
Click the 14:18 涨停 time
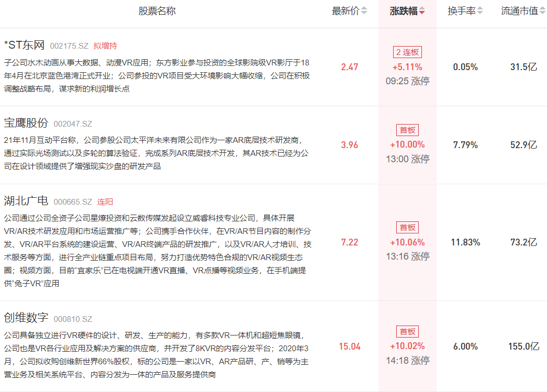pos(407,360)
